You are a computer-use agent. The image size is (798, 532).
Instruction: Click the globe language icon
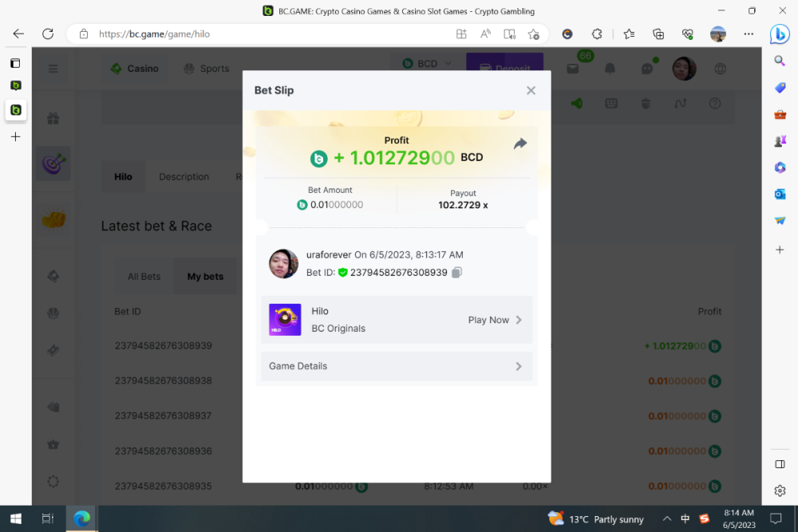click(x=720, y=69)
